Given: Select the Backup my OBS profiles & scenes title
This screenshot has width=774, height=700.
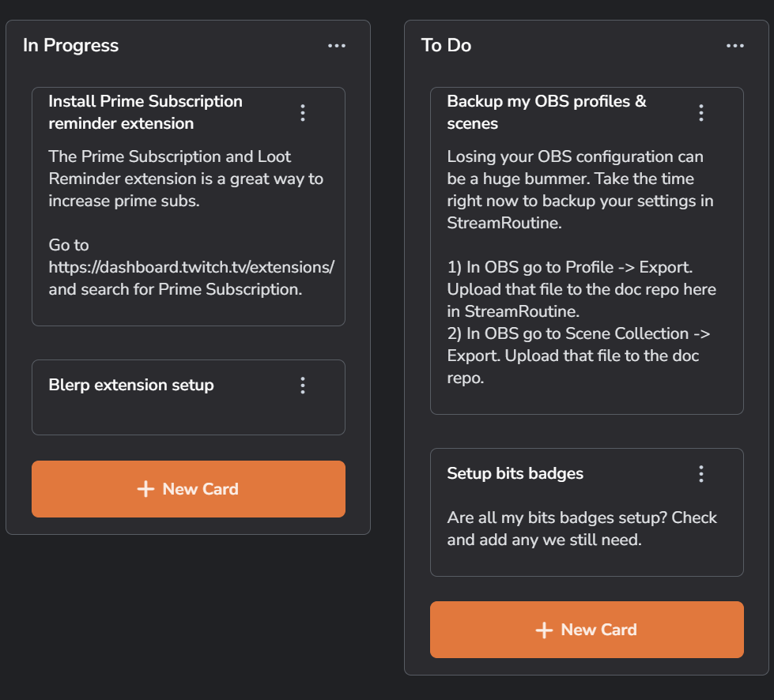Looking at the screenshot, I should [547, 112].
